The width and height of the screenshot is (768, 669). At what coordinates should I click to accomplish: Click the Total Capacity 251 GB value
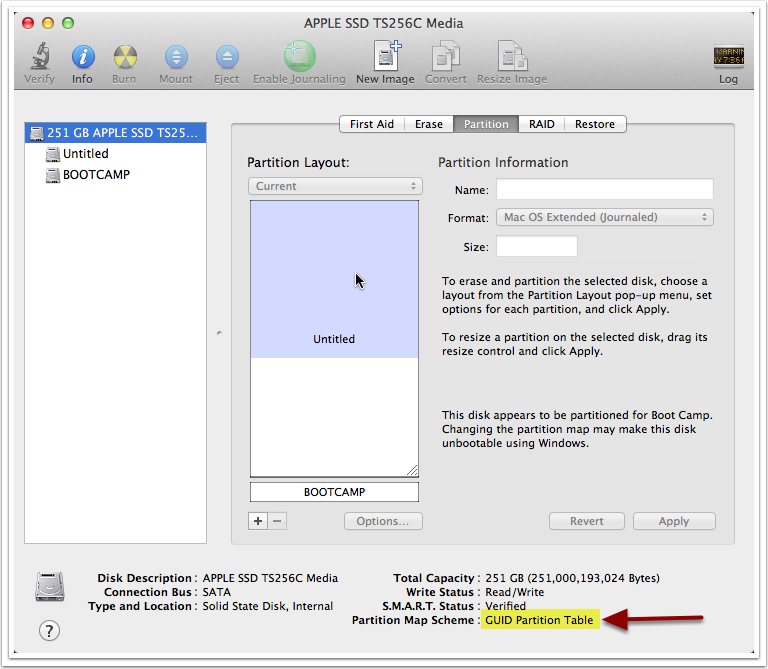click(573, 578)
